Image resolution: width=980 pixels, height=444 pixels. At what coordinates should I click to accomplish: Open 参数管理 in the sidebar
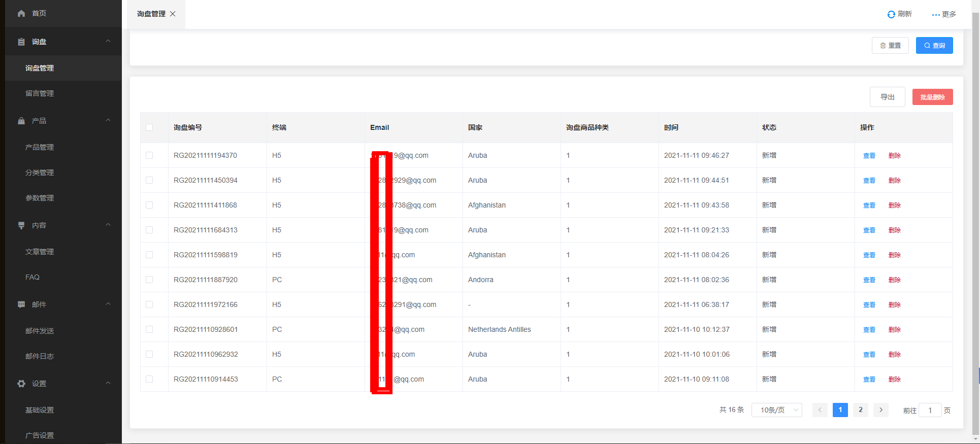coord(63,198)
